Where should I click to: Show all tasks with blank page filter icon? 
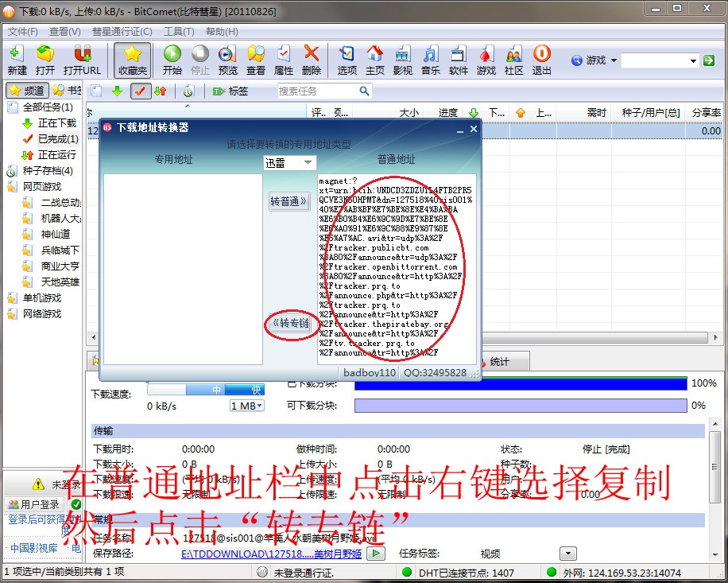pyautogui.click(x=96, y=91)
